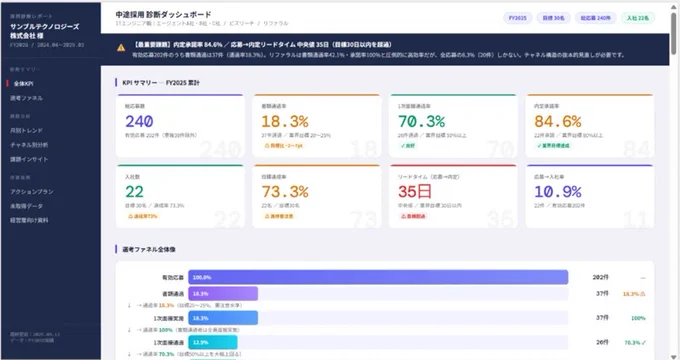Click the 240 total applications value
The image size is (680, 360).
[x=139, y=121]
